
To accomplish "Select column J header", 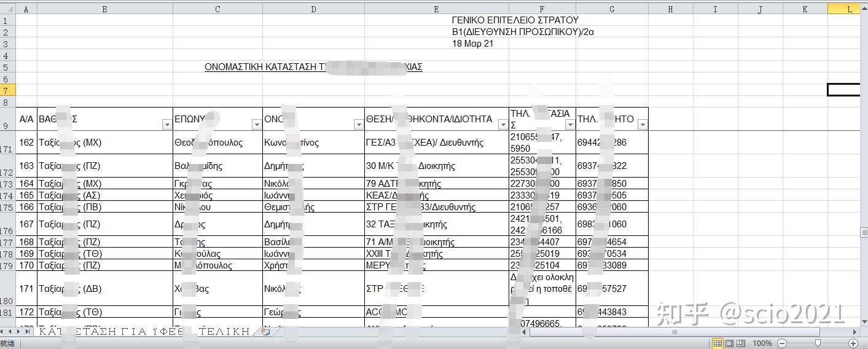I will coord(760,9).
